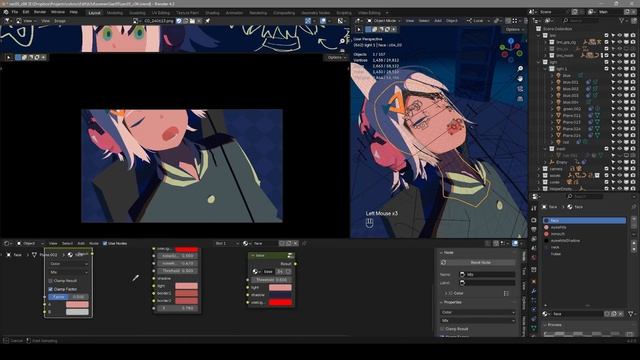The width and height of the screenshot is (640, 360).
Task: Click the mesh triangle icon of Plane.011
Action: click(x=558, y=116)
